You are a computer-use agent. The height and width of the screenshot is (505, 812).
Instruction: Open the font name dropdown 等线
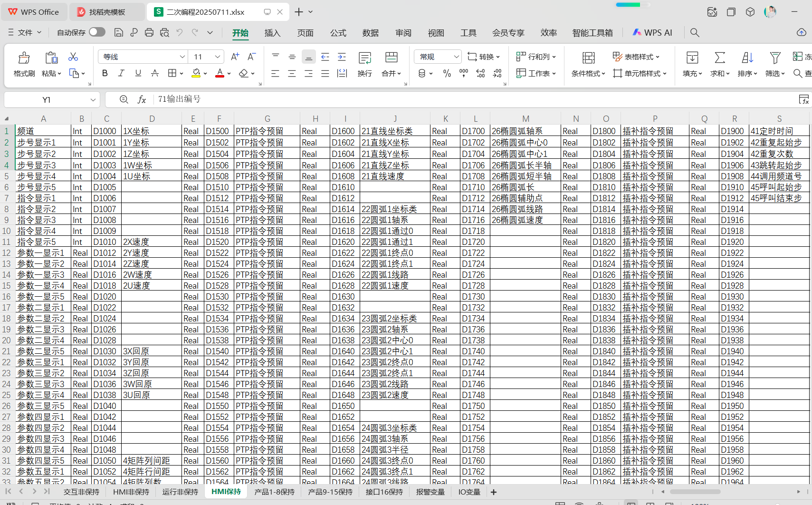coord(182,57)
